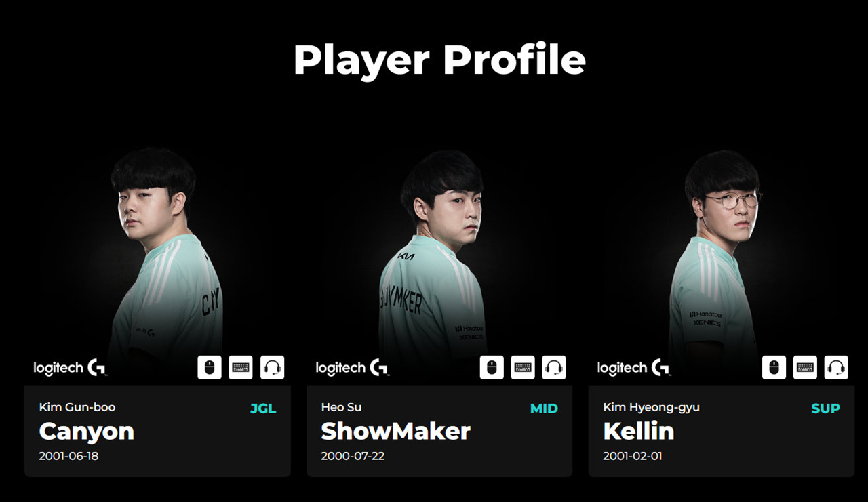Click the keyboard icon on Canyon's card

241,367
